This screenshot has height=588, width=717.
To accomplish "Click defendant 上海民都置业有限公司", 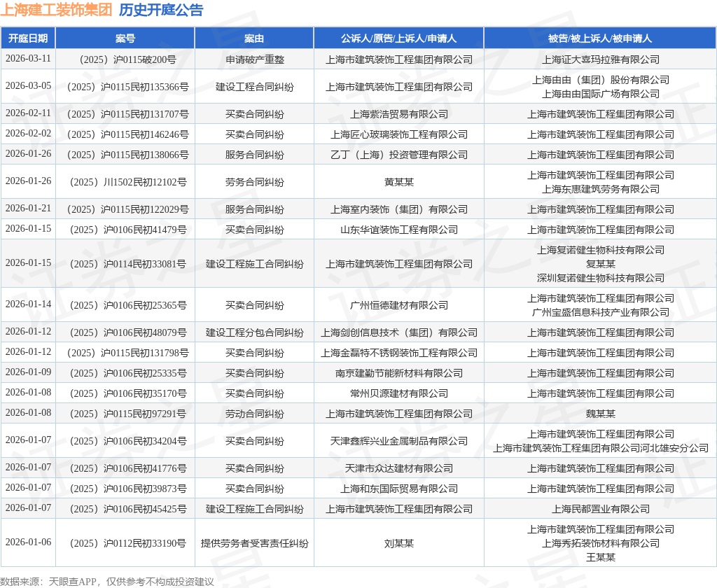I will (x=599, y=509).
